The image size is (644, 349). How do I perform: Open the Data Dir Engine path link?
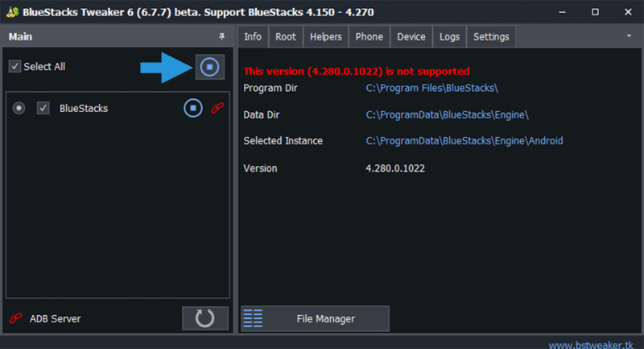pyautogui.click(x=447, y=114)
